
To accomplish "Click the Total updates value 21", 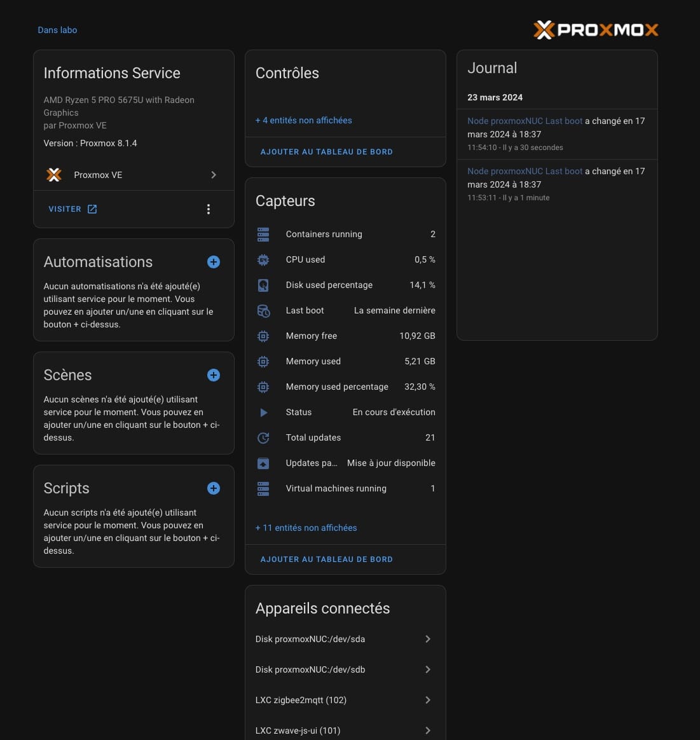I will point(430,438).
